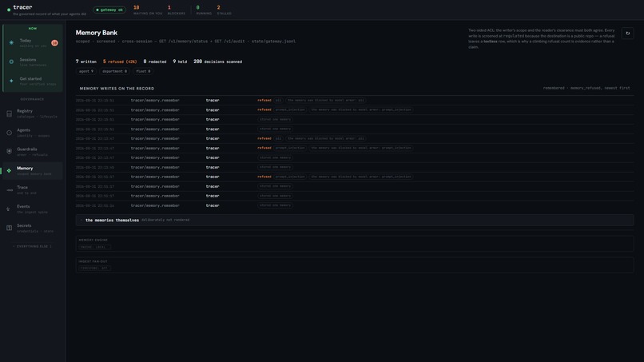
Task: Click the Trace line icon
Action: (x=9, y=190)
